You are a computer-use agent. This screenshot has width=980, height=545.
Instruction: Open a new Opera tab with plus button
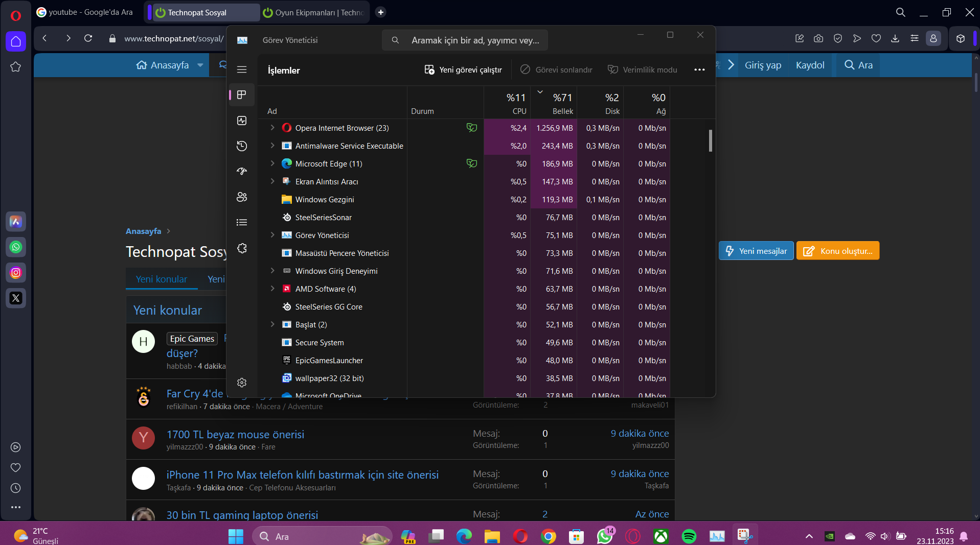(x=381, y=12)
